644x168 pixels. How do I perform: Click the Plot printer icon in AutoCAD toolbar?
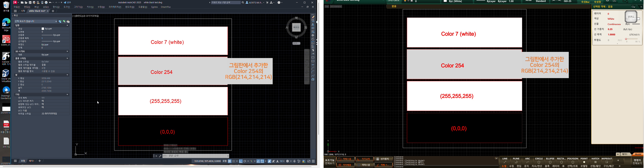[x=46, y=2]
